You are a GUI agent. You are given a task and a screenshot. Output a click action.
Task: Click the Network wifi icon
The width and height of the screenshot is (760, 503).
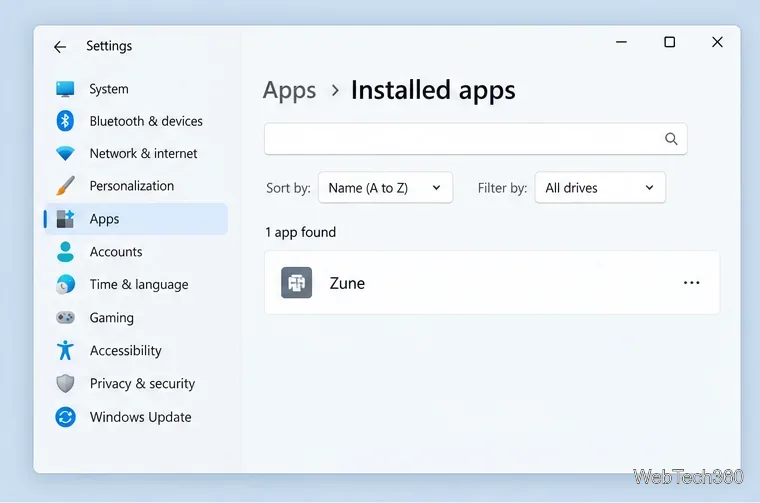click(x=65, y=154)
